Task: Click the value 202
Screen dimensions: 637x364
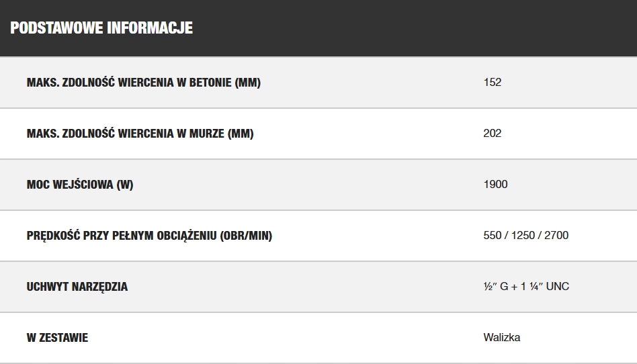Action: 493,133
